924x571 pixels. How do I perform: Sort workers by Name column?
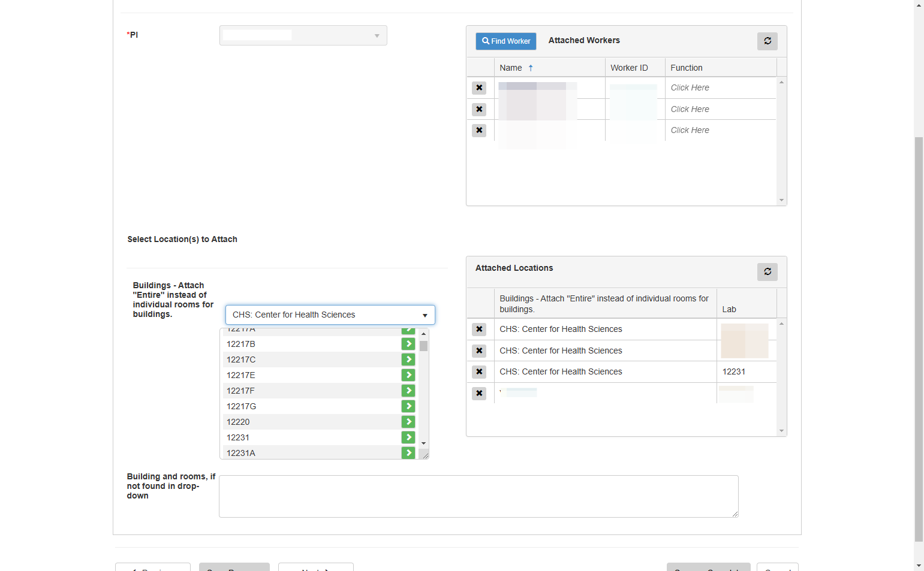pos(549,68)
